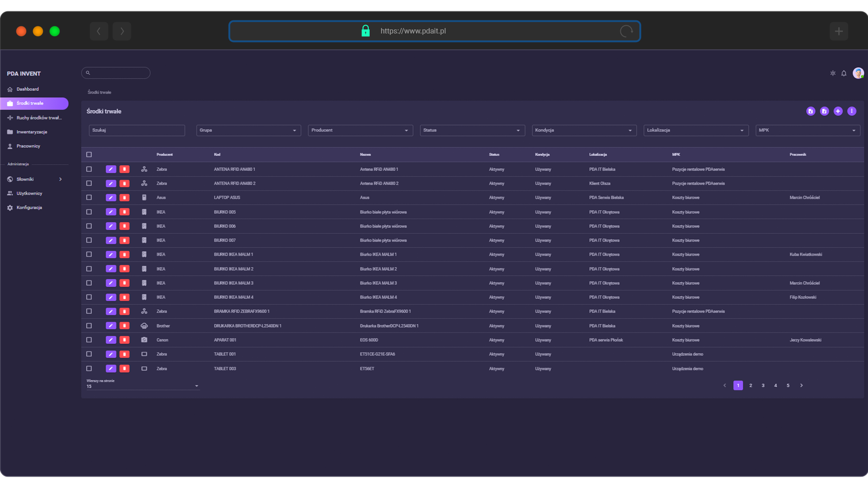
Task: Select the checkbox for TABLET 003 row
Action: 89,368
